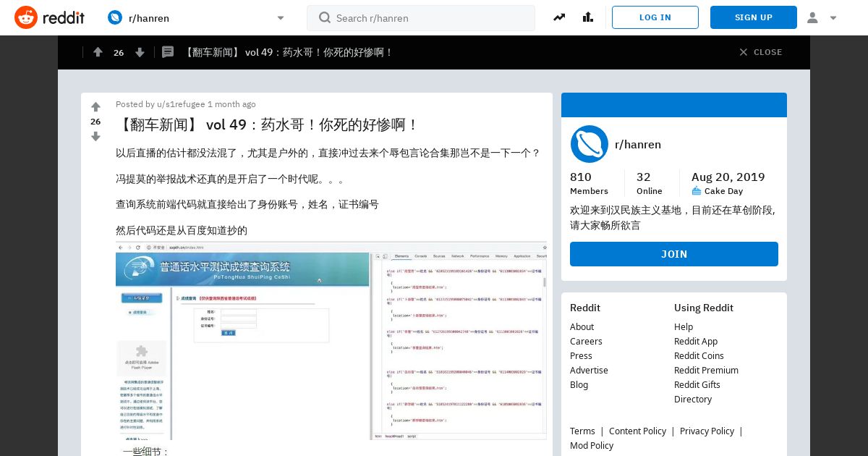Open the Directory link

click(693, 399)
